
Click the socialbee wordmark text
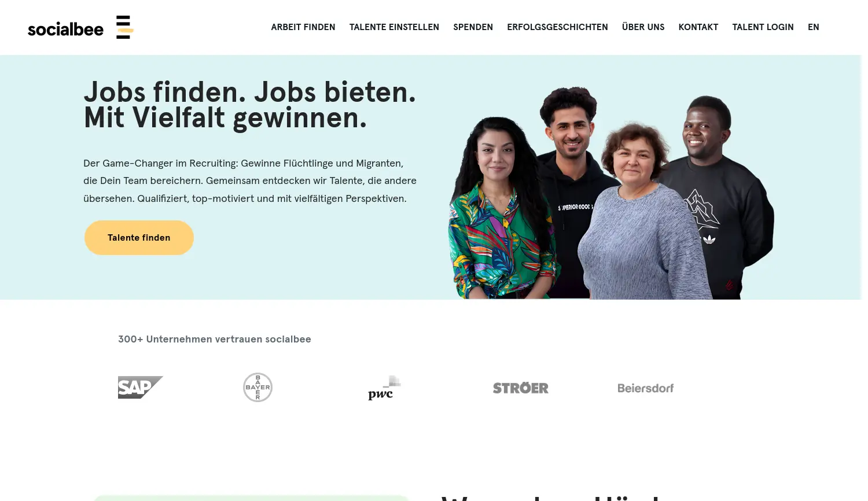(x=65, y=29)
